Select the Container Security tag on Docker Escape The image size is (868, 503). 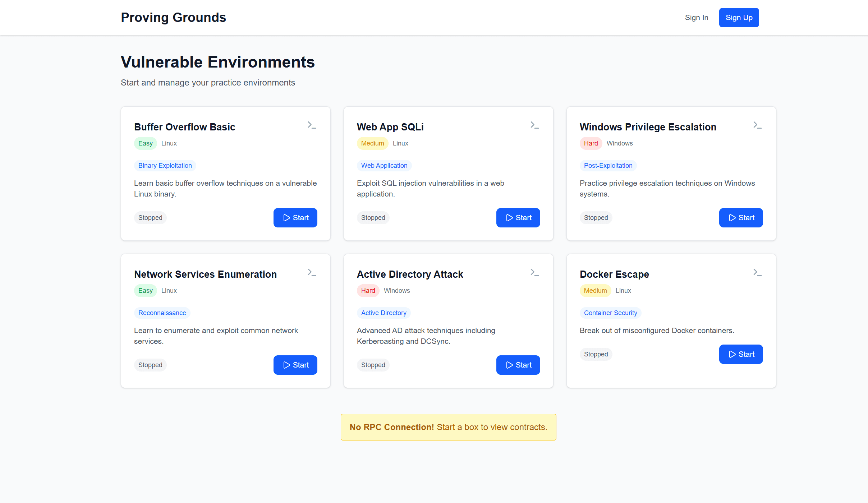pos(610,313)
